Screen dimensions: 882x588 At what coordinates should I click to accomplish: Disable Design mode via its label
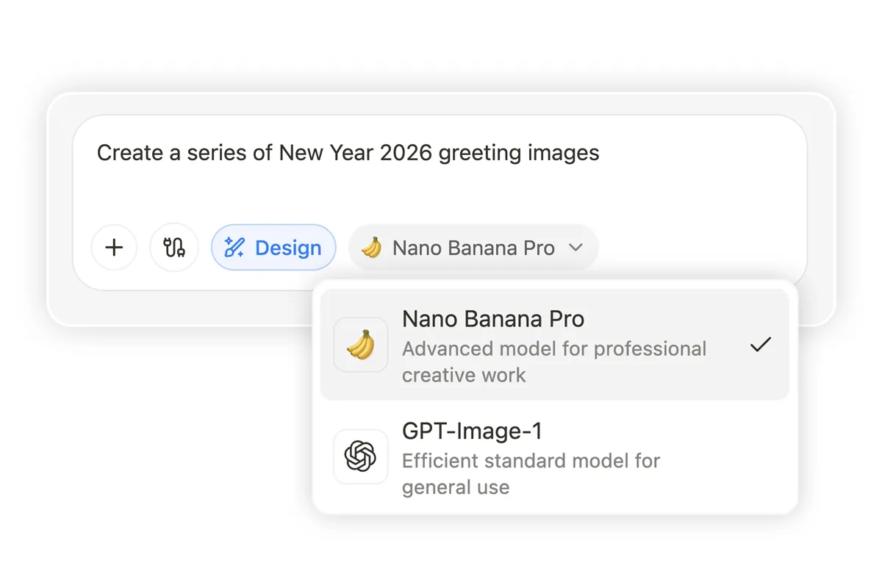(x=288, y=248)
